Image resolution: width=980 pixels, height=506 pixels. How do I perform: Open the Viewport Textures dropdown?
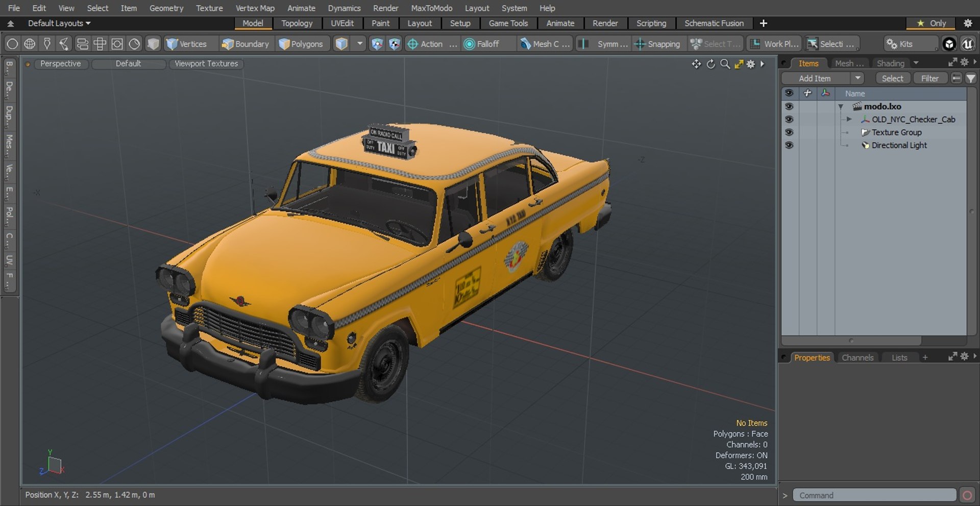206,64
